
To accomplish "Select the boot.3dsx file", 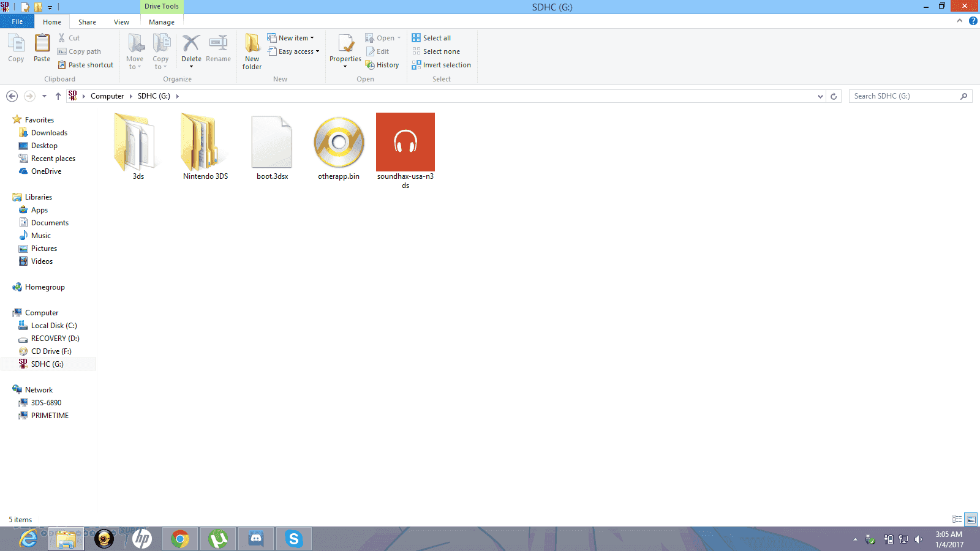I will tap(272, 146).
